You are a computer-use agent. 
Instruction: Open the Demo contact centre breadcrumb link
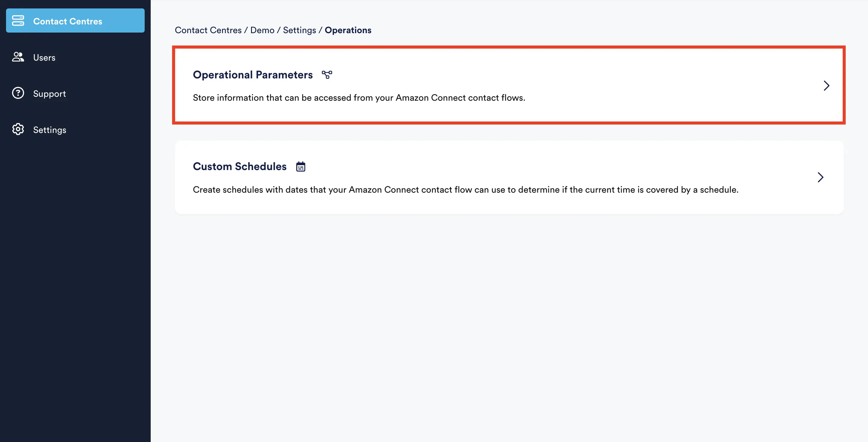[x=262, y=30]
